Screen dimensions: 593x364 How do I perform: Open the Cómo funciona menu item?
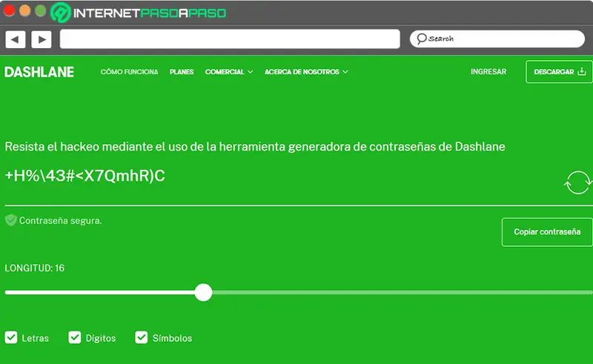pyautogui.click(x=129, y=72)
